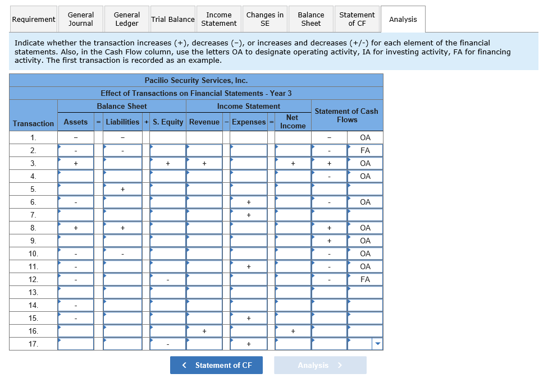Screen dimensions: 548x392
Task: Select the Assets cell for transaction 16
Action: click(75, 331)
